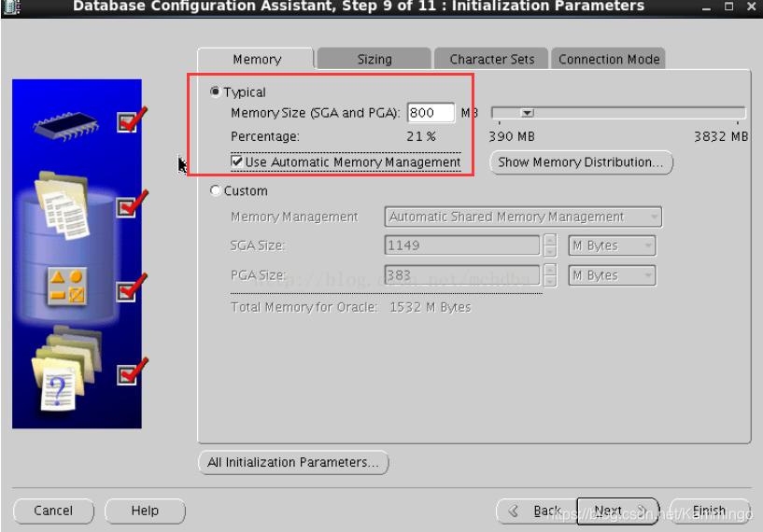Switch to the Connection Mode tab
Image resolution: width=763 pixels, height=532 pixels.
pyautogui.click(x=609, y=60)
